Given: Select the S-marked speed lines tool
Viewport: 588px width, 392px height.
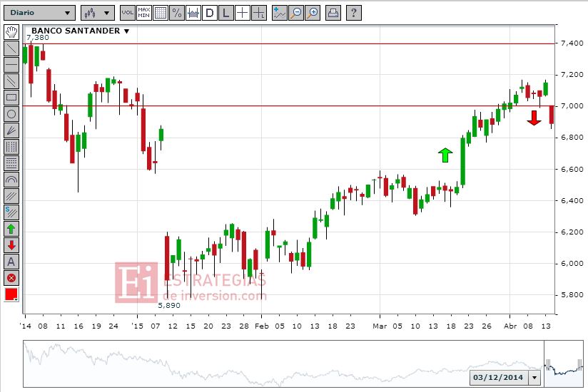Looking at the screenshot, I should (x=11, y=212).
